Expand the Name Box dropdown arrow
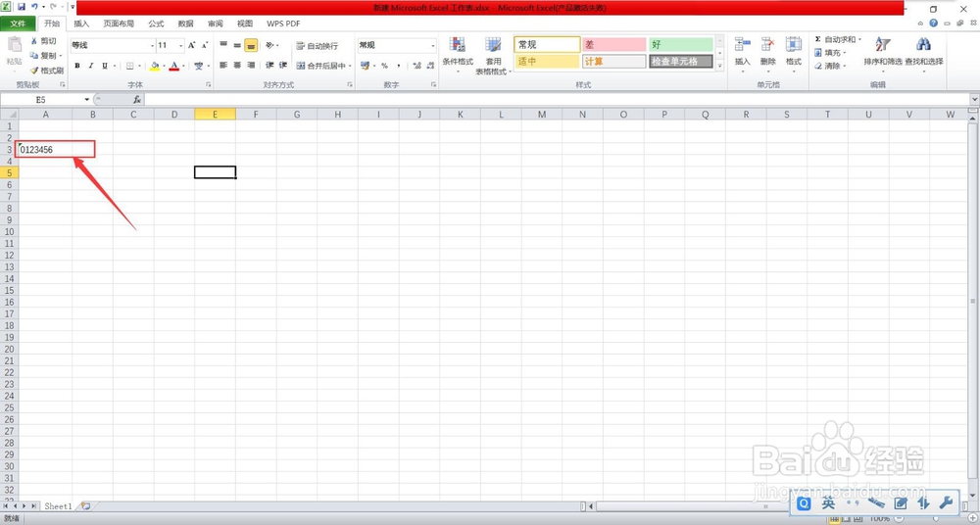Screen dimensions: 980x525 [87, 99]
